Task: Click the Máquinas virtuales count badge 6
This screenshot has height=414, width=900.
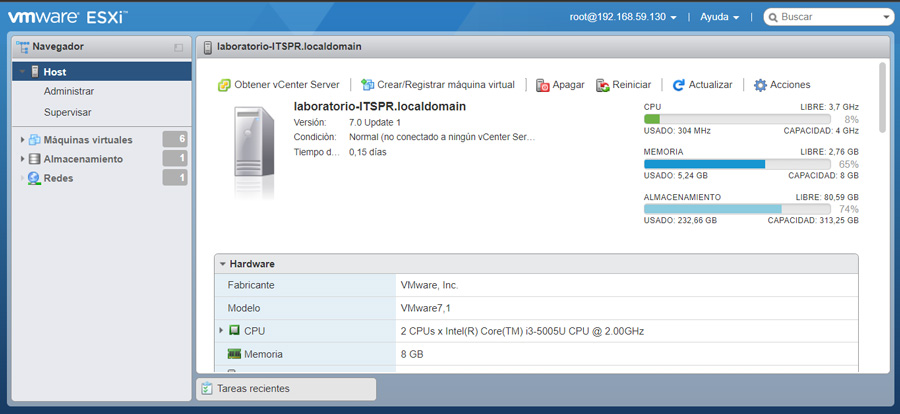Action: click(x=175, y=139)
